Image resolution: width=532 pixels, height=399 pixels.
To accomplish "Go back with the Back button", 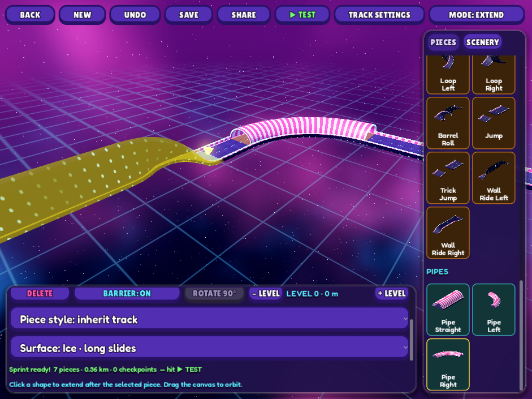I will pyautogui.click(x=30, y=15).
